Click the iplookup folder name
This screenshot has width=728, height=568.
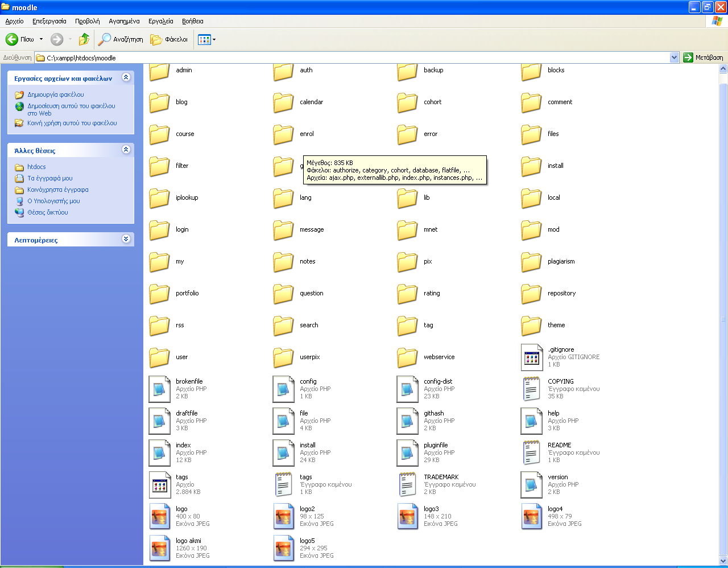pos(187,198)
